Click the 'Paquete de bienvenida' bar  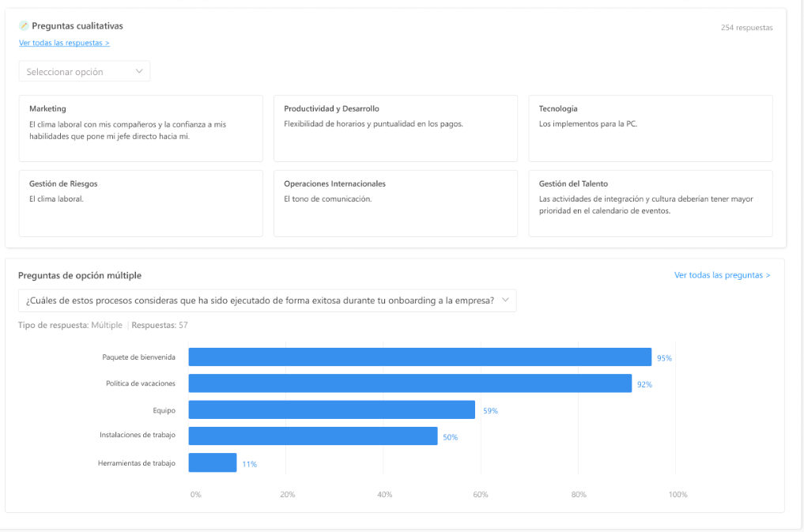420,357
